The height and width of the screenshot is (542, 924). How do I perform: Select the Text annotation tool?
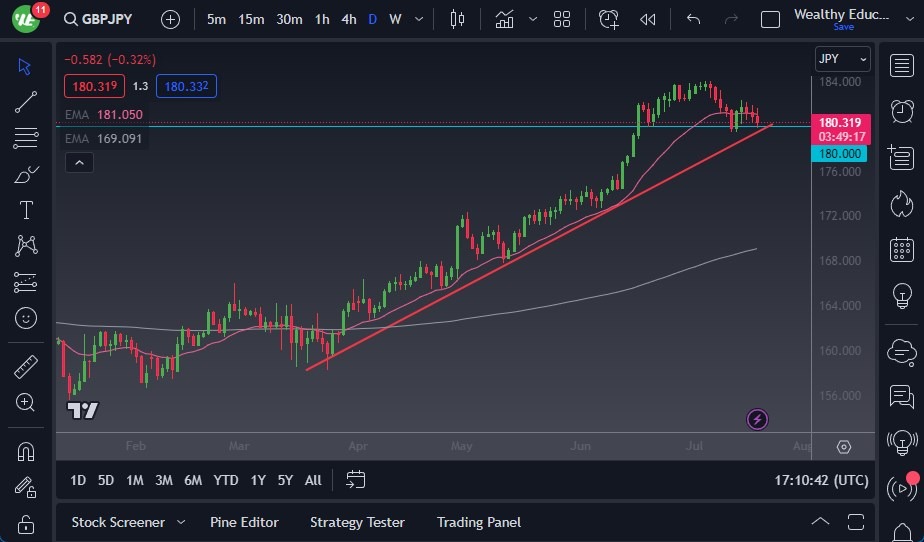(x=26, y=210)
